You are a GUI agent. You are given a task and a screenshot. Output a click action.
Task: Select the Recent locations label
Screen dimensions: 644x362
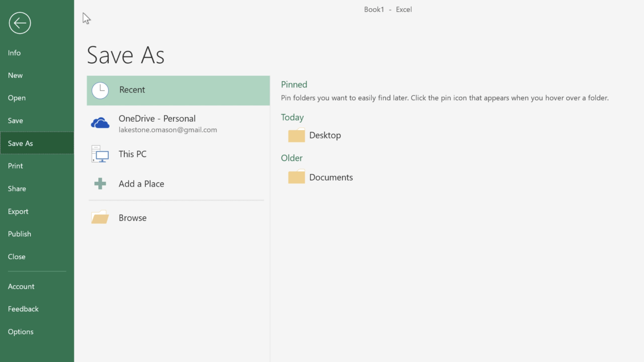tap(132, 90)
